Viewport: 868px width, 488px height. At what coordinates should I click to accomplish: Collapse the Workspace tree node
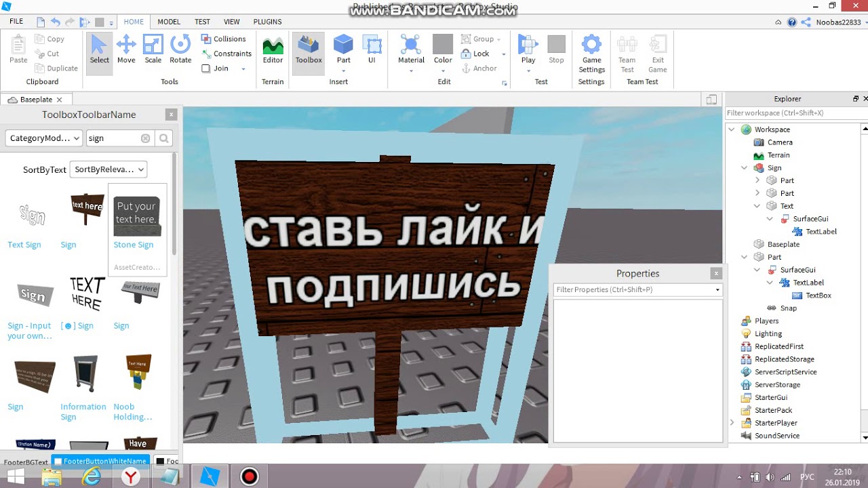coord(732,129)
